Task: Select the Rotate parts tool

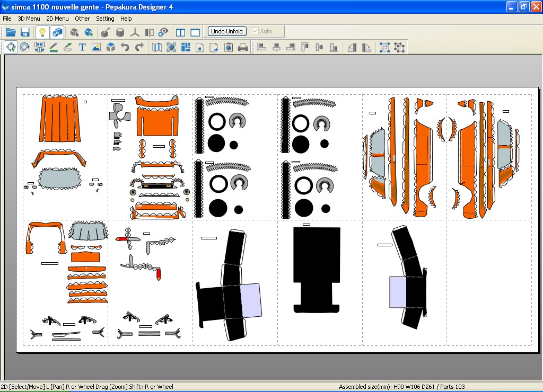Action: [24, 47]
